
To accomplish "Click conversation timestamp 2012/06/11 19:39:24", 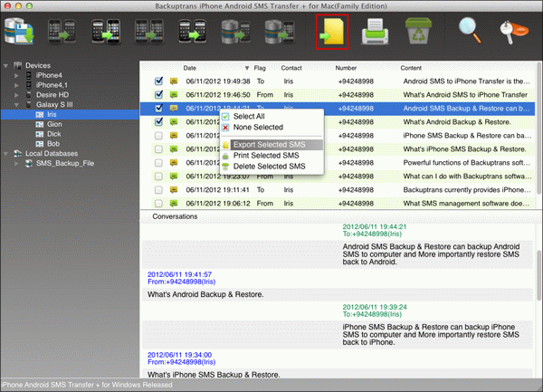I will (x=375, y=307).
